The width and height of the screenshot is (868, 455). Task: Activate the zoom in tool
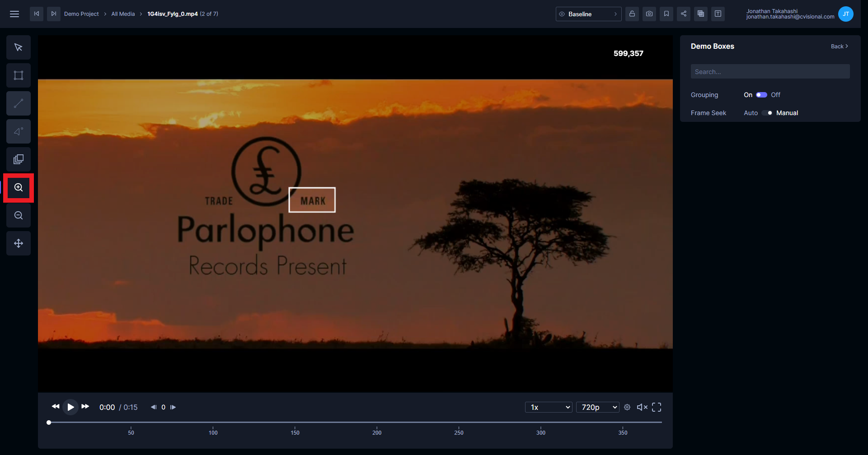point(19,187)
